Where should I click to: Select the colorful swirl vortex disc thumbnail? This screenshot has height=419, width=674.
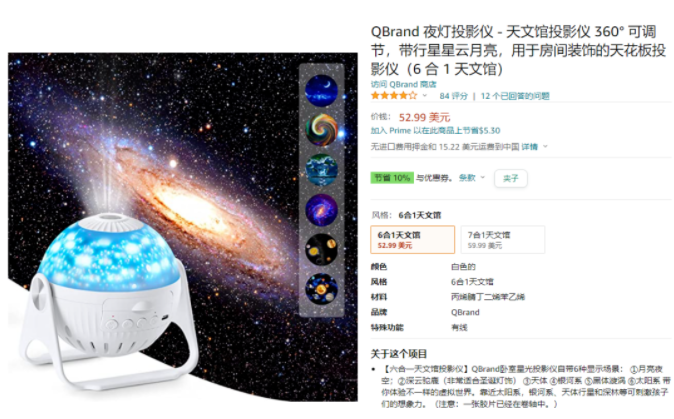322,130
